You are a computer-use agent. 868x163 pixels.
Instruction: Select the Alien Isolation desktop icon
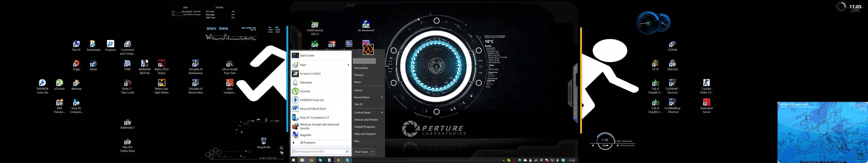point(230,86)
